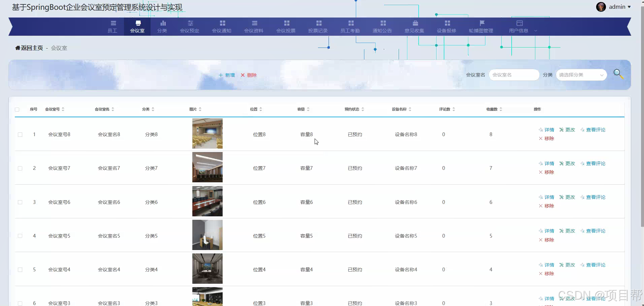The width and height of the screenshot is (644, 306).
Task: Open 通知公告 grid icon
Action: coord(383,23)
